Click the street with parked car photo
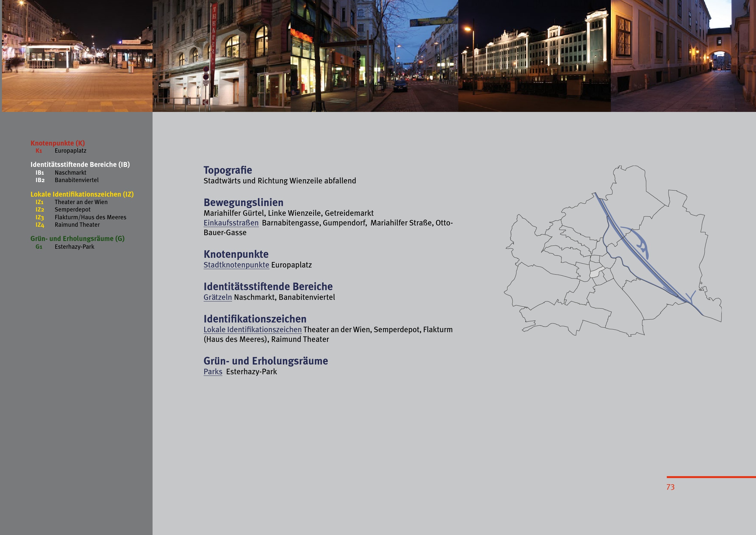 374,56
